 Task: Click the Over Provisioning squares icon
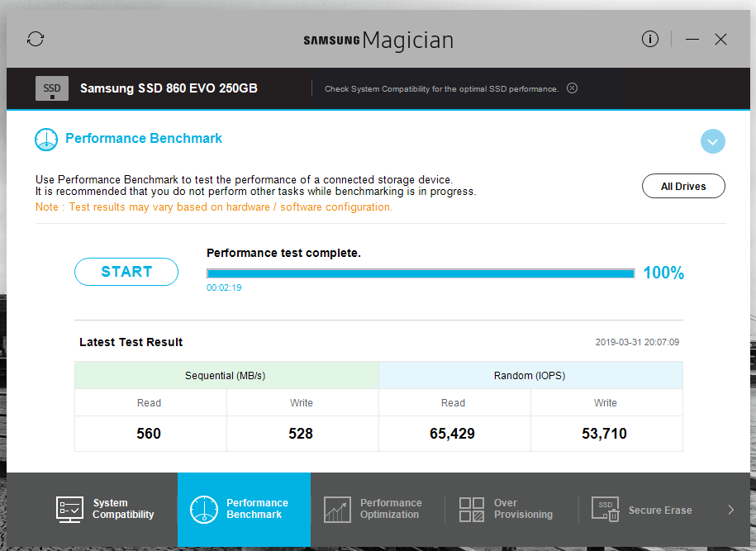[x=472, y=510]
